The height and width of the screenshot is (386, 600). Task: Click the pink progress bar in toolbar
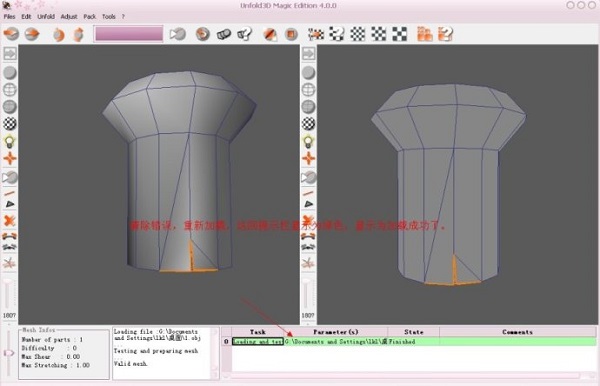pos(129,34)
